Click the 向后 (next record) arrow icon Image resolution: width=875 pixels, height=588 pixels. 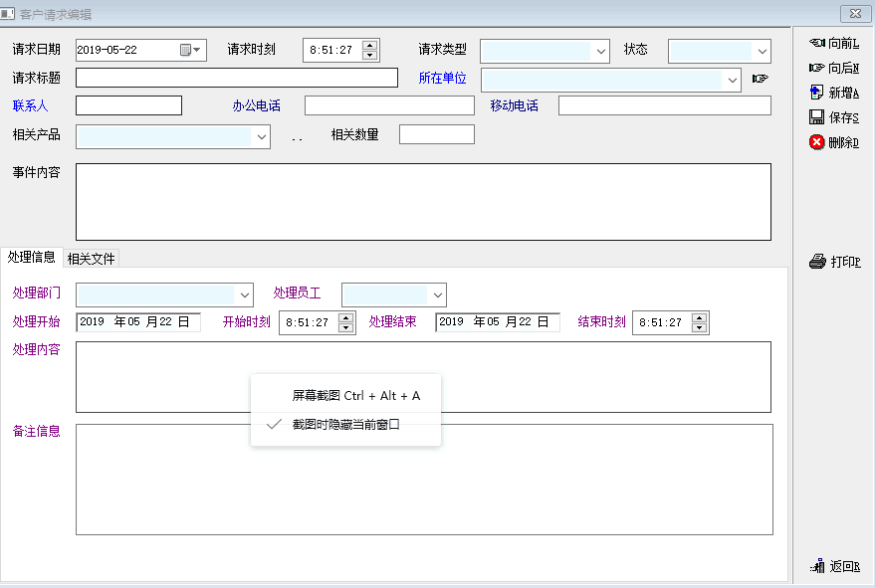click(x=817, y=68)
